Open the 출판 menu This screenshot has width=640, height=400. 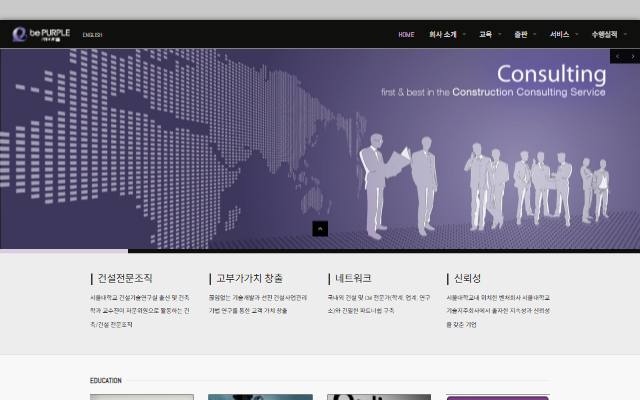tap(521, 34)
